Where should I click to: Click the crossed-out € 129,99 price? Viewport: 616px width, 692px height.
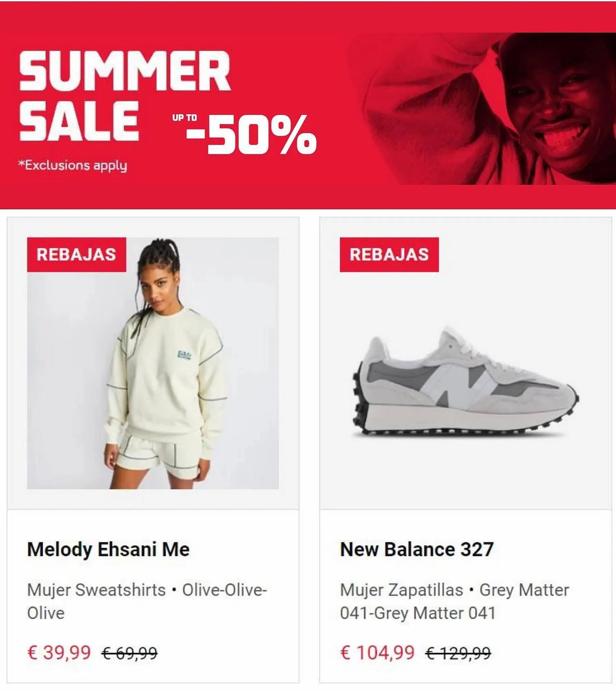coord(458,653)
